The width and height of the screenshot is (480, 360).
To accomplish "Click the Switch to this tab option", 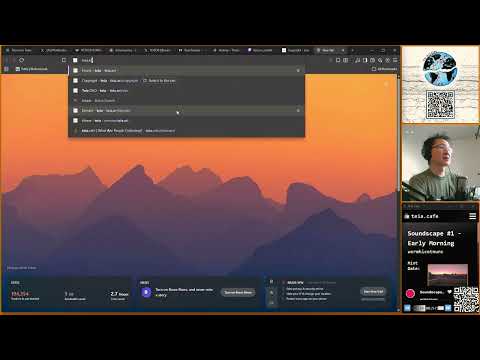I will pyautogui.click(x=159, y=81).
